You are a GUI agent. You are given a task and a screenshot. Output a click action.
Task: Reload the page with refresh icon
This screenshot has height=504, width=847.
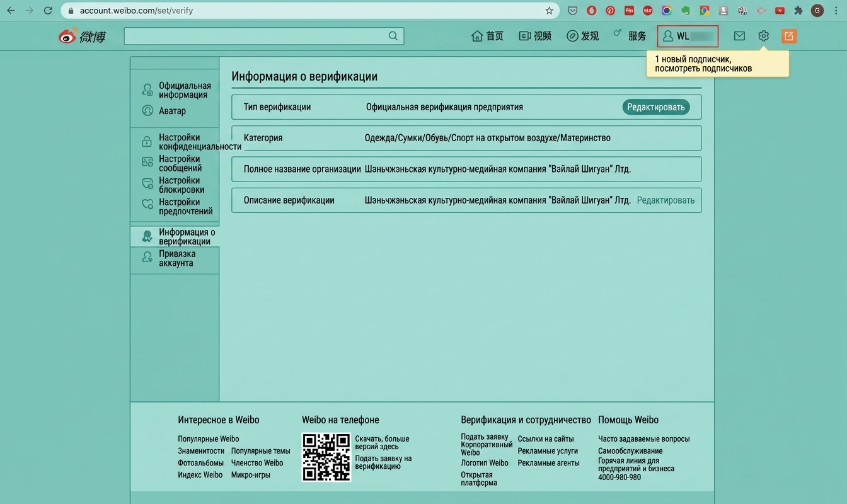pyautogui.click(x=48, y=10)
